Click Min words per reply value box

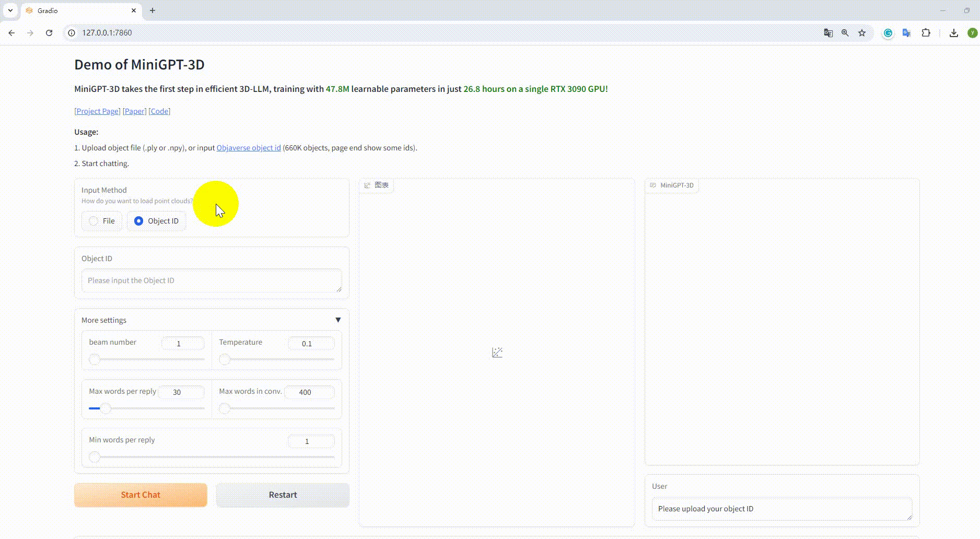tap(311, 441)
